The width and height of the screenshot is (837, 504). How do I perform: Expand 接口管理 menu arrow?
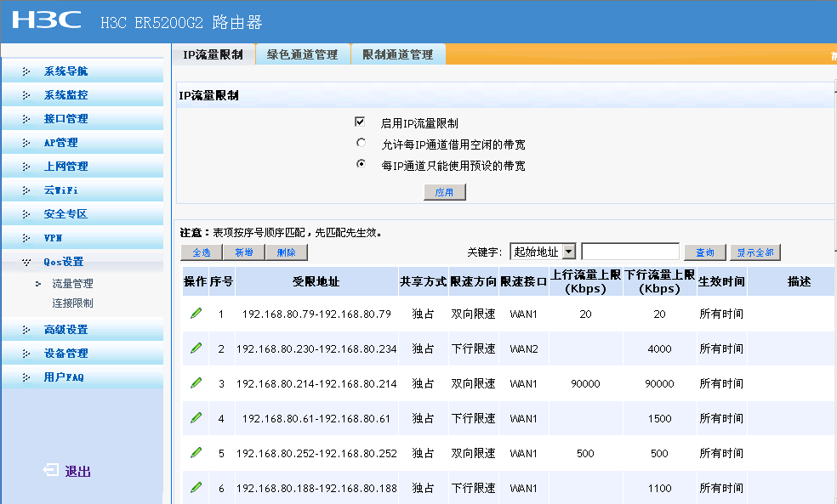click(x=26, y=119)
